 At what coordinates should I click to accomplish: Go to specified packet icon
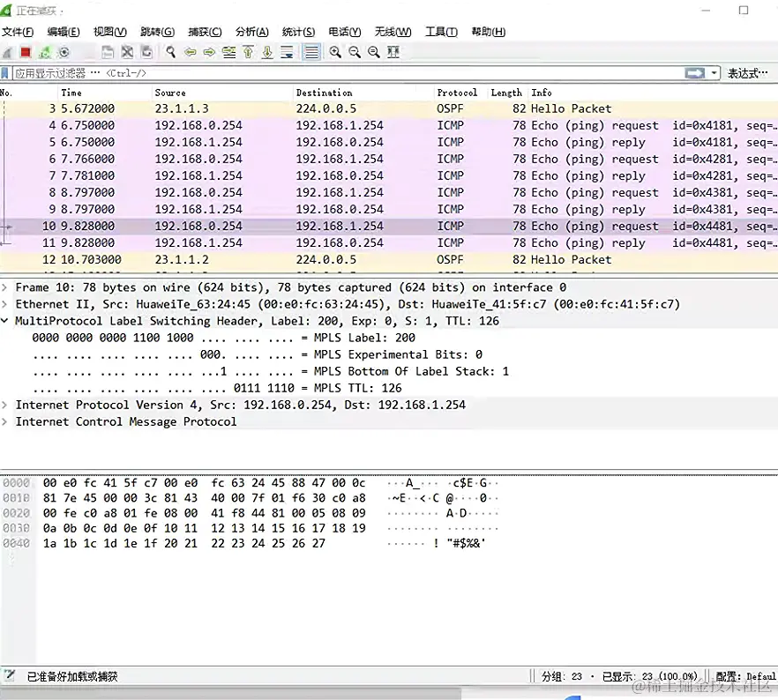tap(228, 52)
